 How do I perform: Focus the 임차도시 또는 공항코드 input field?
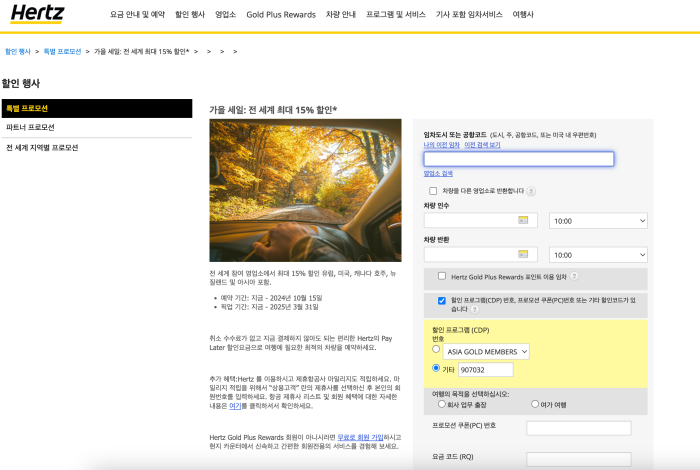(519, 159)
